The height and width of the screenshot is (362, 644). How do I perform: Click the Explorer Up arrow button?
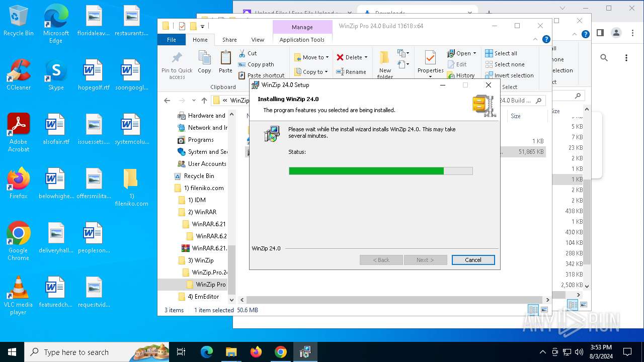204,101
